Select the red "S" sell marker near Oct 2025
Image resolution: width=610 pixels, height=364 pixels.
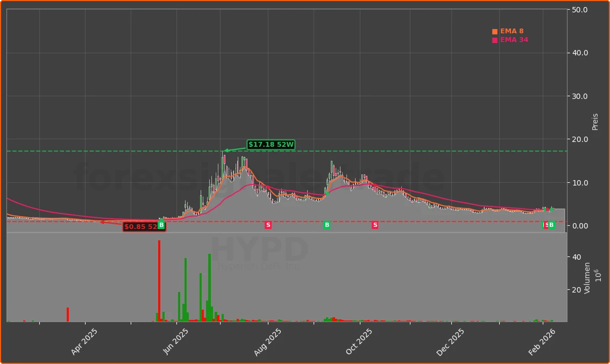click(x=375, y=225)
